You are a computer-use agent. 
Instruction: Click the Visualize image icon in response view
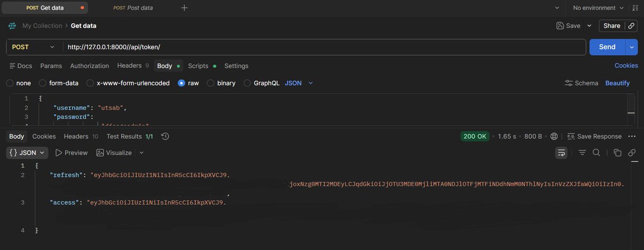100,153
